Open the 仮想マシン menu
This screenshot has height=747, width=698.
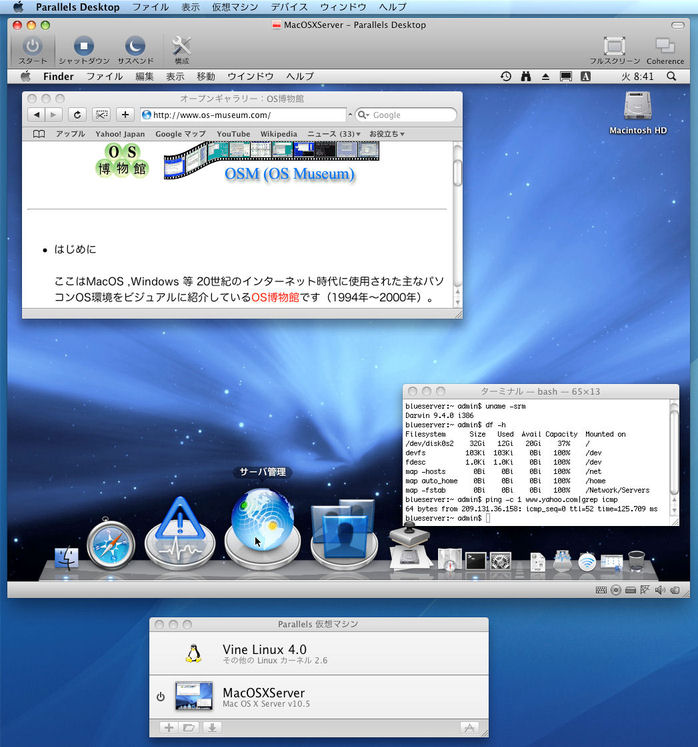click(235, 7)
